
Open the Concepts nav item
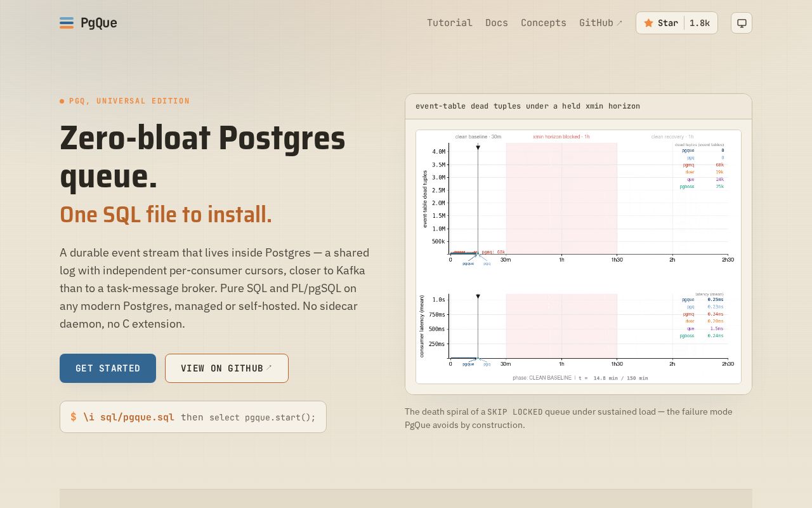(x=544, y=23)
